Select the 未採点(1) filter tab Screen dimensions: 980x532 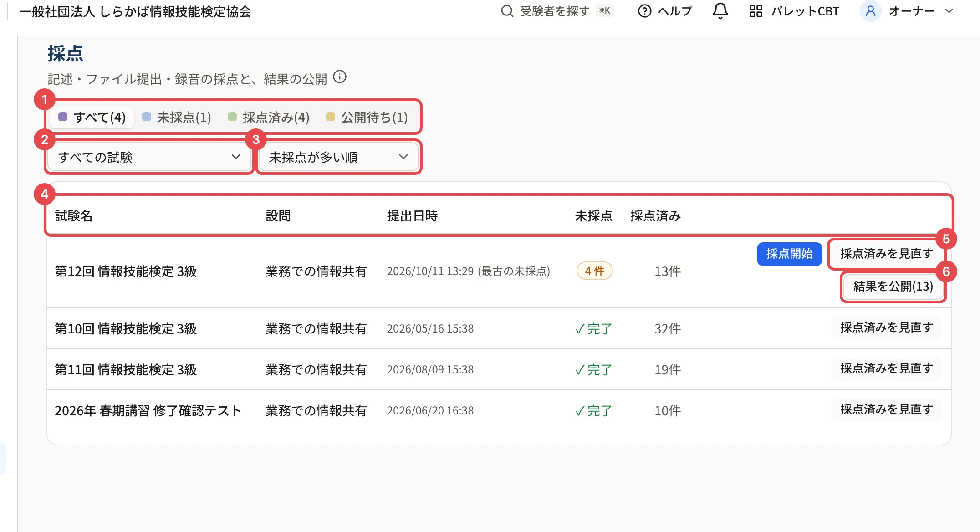coord(177,117)
